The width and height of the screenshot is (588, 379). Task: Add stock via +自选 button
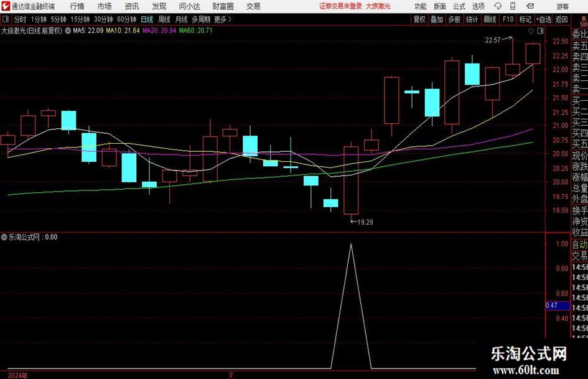click(x=544, y=19)
